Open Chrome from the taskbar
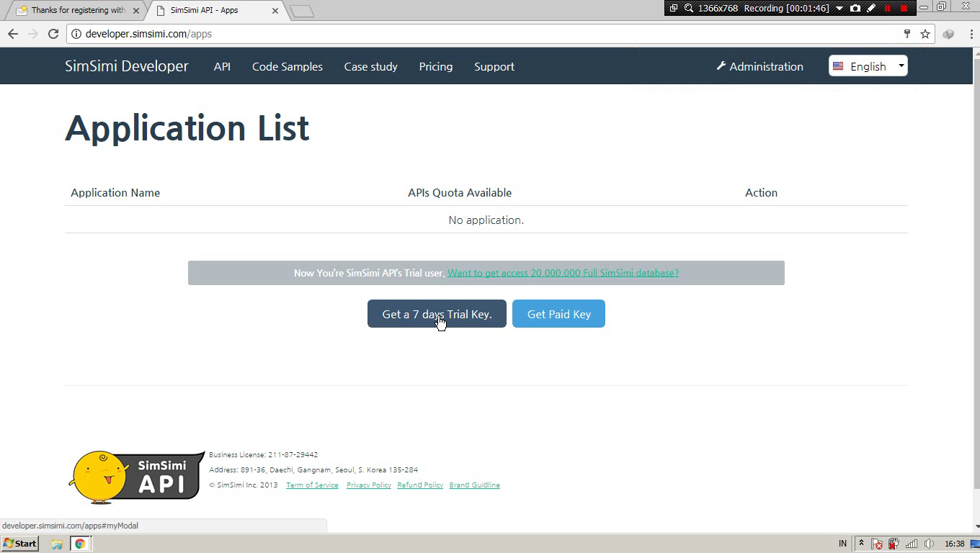980x553 pixels. click(80, 544)
